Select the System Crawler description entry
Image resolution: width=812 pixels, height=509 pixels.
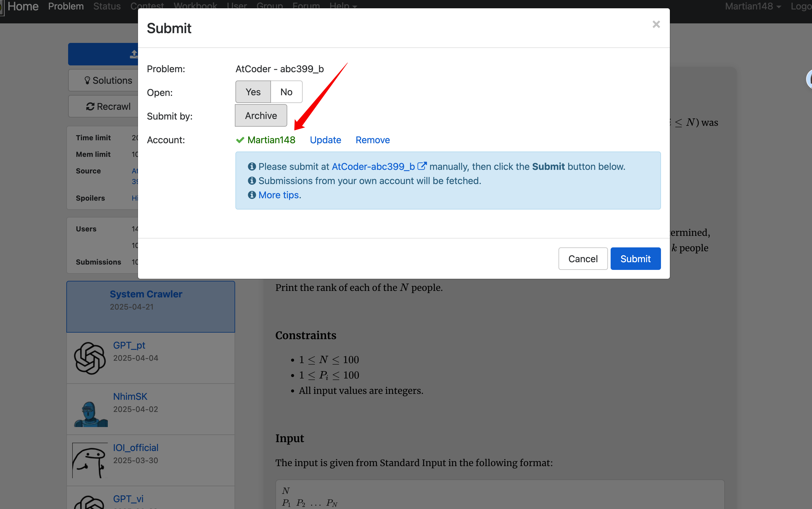pyautogui.click(x=150, y=307)
